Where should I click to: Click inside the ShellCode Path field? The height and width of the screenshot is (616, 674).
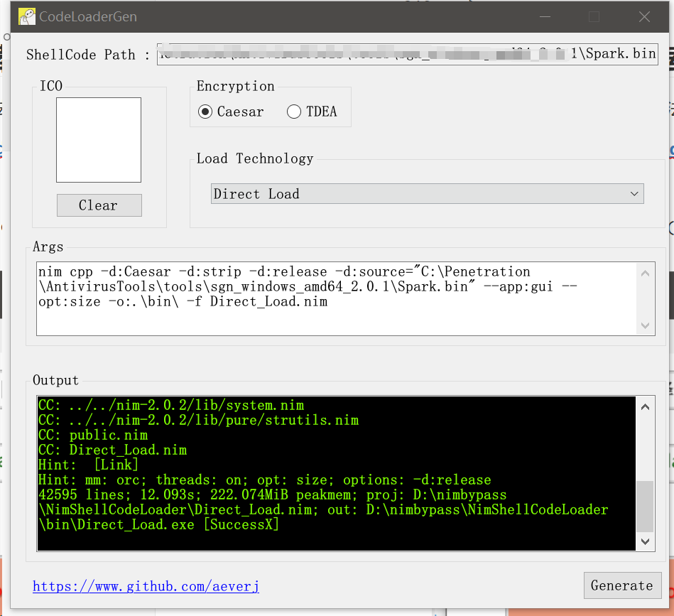click(x=407, y=54)
